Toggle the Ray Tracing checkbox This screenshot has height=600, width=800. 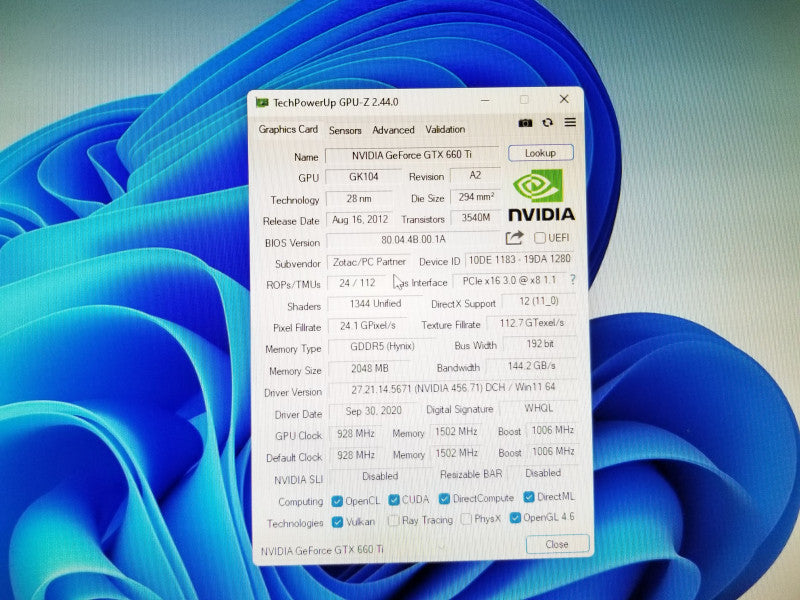[x=393, y=520]
